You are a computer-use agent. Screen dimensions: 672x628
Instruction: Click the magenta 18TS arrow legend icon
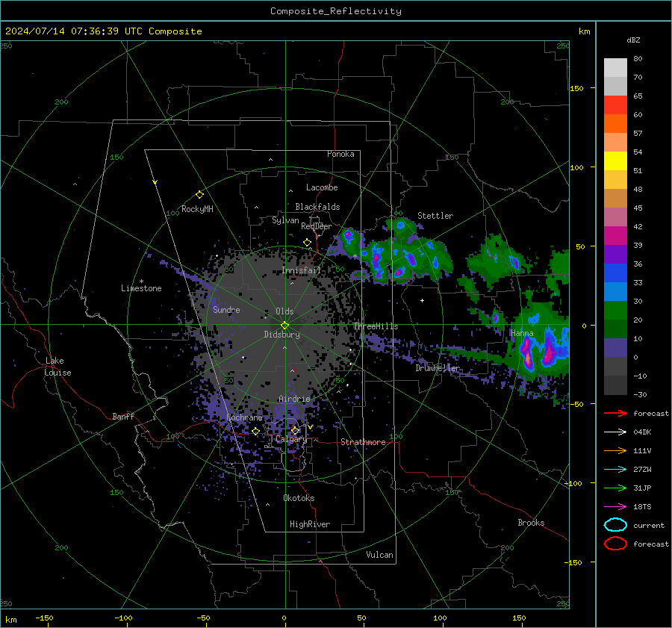(x=615, y=507)
